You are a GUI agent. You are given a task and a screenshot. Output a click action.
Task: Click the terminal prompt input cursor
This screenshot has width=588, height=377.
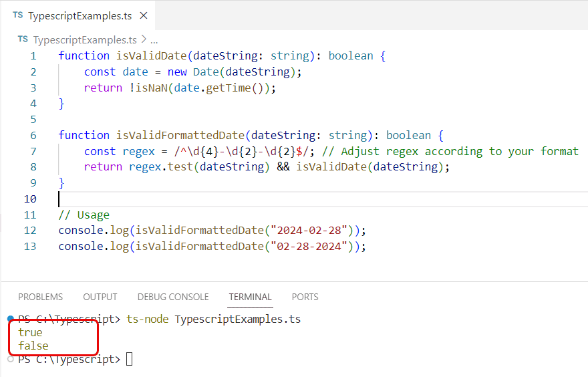[x=129, y=359]
